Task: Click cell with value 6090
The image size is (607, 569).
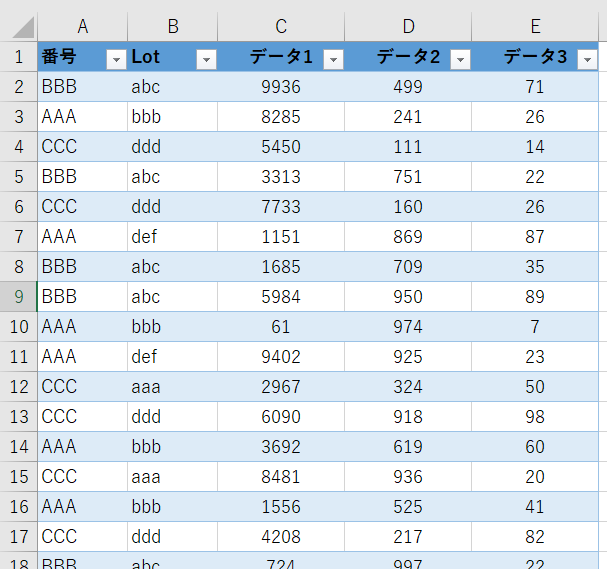Action: tap(281, 417)
